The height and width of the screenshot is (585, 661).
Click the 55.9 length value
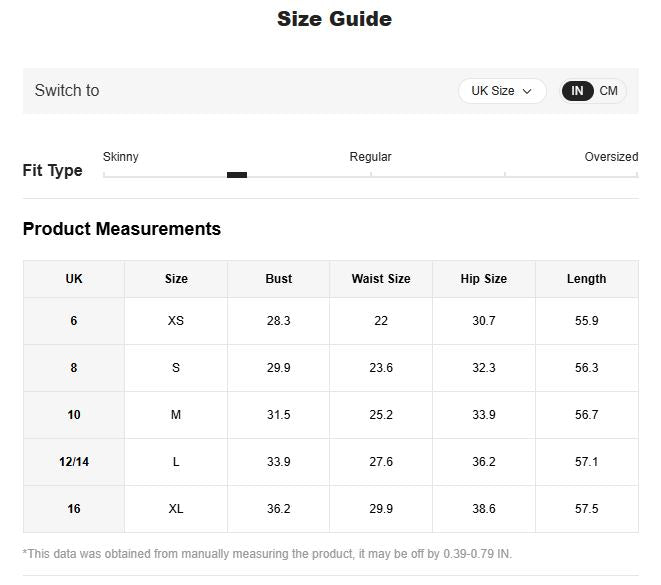586,321
